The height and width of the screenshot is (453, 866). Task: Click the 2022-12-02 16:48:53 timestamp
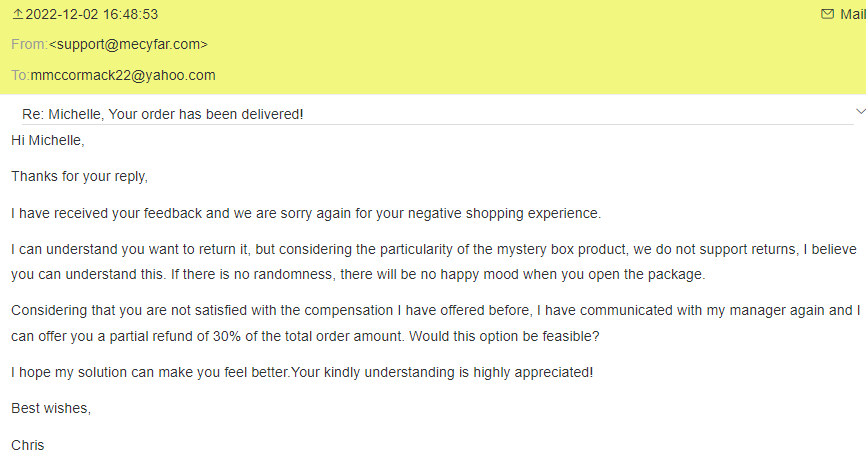click(x=91, y=14)
